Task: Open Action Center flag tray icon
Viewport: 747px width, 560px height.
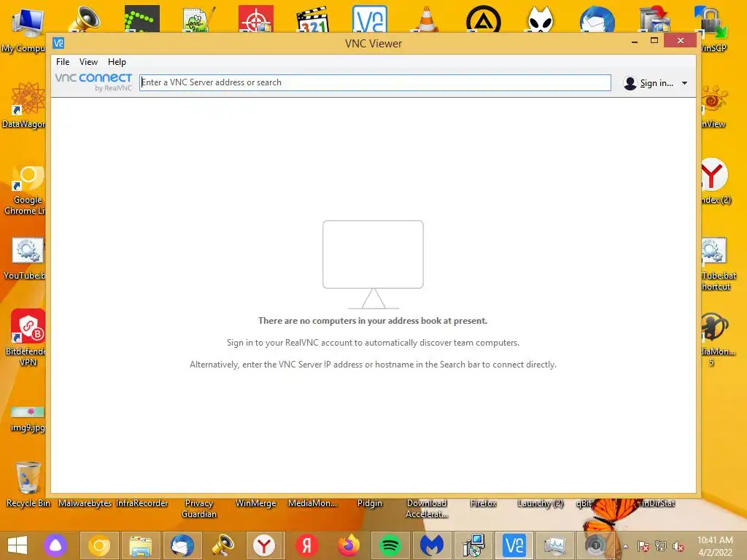Action: pos(643,546)
